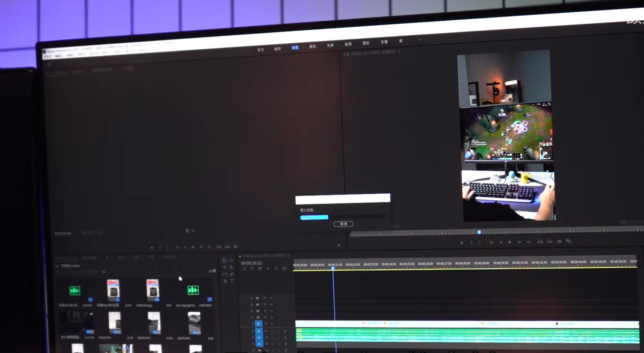Switch to the 颜色 (Color) workspace tab

pos(312,47)
